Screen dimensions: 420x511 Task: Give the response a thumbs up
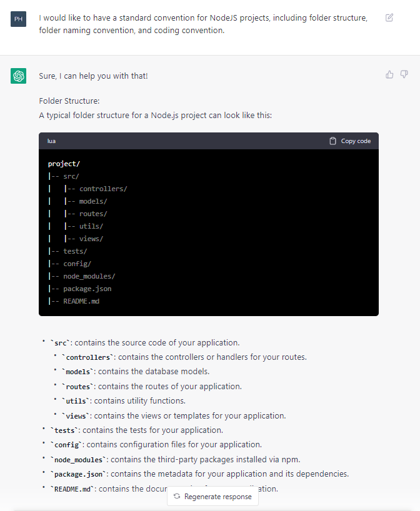coord(389,74)
